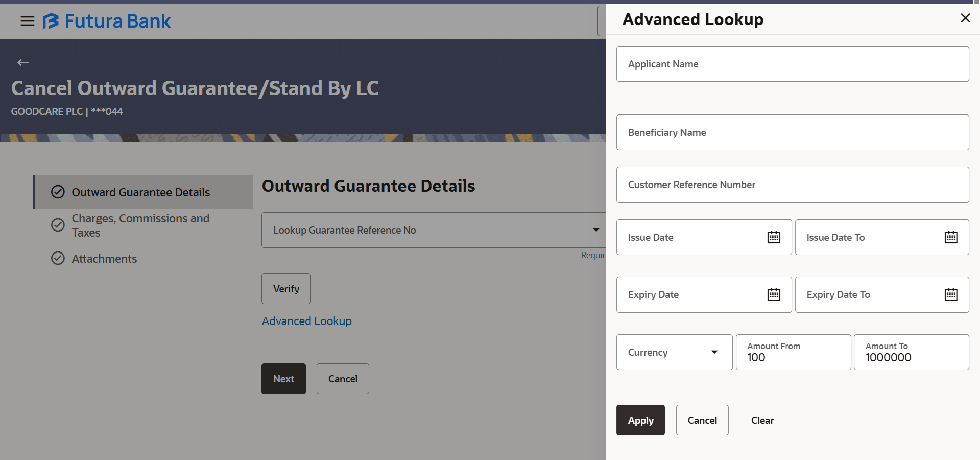Open the hamburger navigation menu
Image resolution: width=980 pixels, height=460 pixels.
click(x=27, y=21)
